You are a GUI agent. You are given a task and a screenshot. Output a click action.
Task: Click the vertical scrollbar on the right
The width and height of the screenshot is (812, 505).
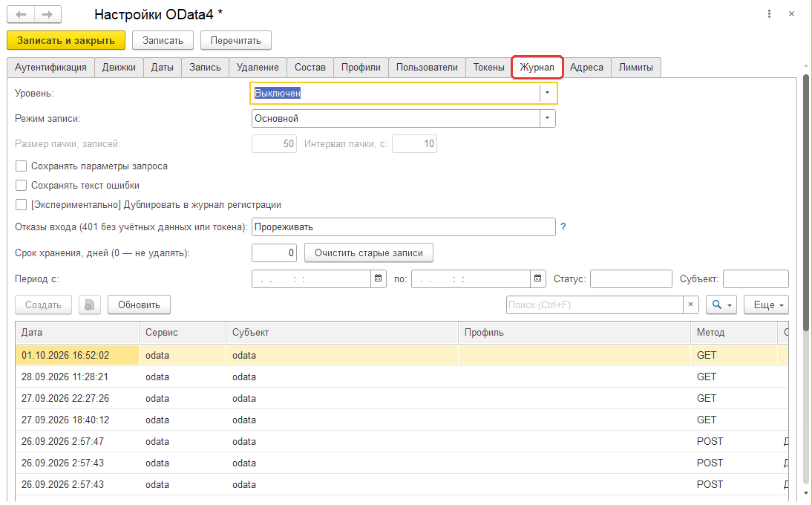806,202
